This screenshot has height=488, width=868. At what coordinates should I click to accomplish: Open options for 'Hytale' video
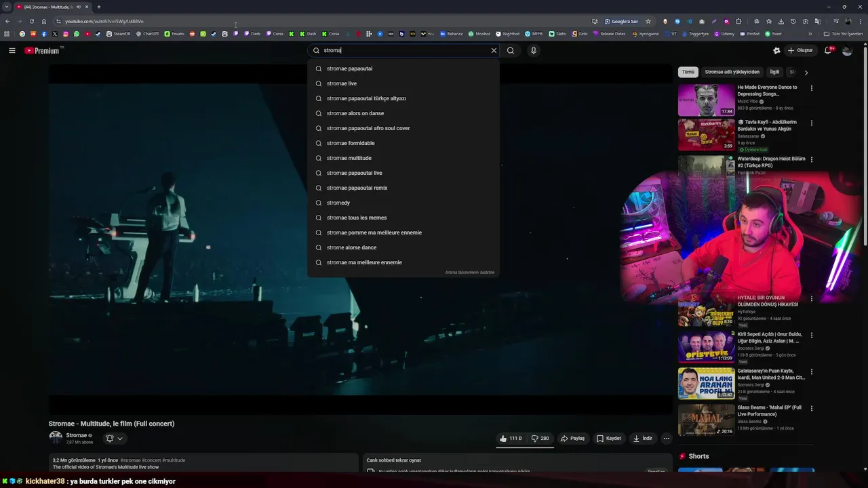coord(811,299)
